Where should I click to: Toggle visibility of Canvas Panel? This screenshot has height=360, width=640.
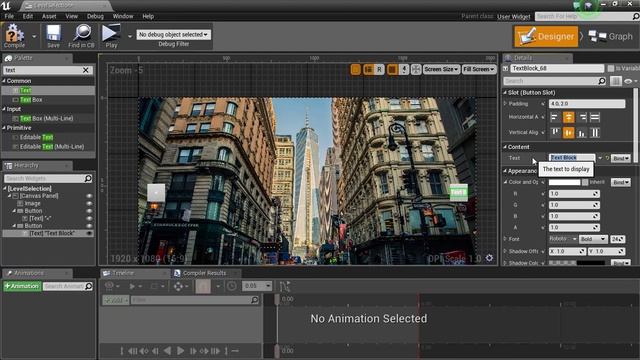point(89,196)
